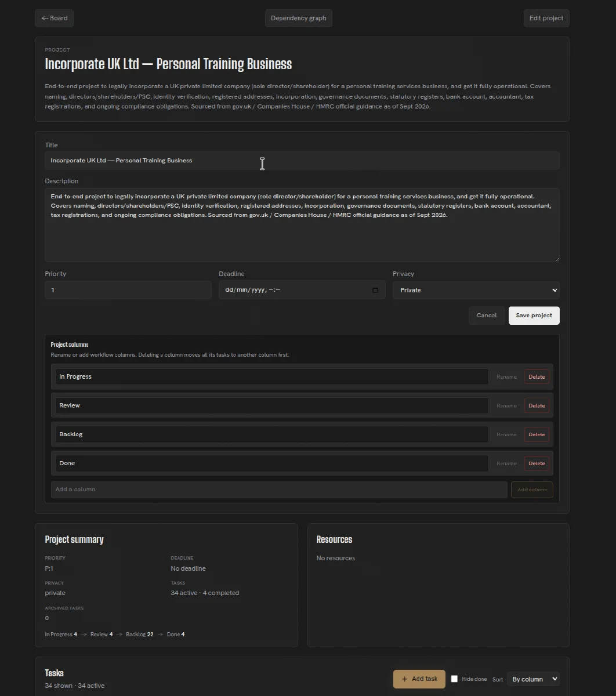
Task: Save the project changes
Action: (534, 316)
